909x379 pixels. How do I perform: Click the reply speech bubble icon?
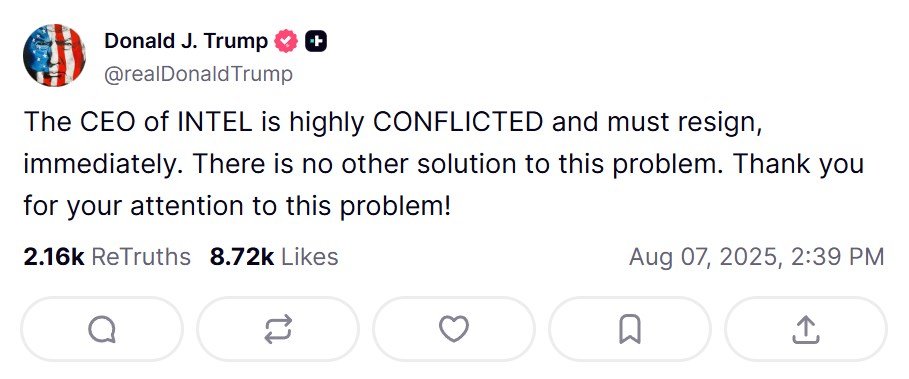click(x=101, y=330)
